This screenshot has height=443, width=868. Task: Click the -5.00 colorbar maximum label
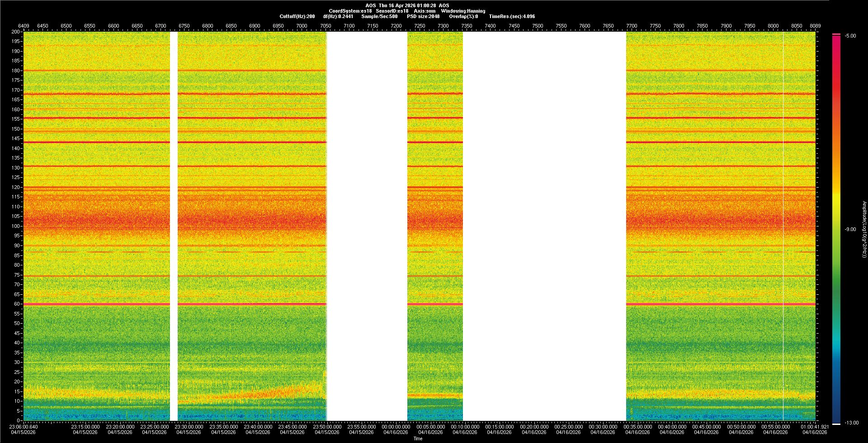(850, 36)
